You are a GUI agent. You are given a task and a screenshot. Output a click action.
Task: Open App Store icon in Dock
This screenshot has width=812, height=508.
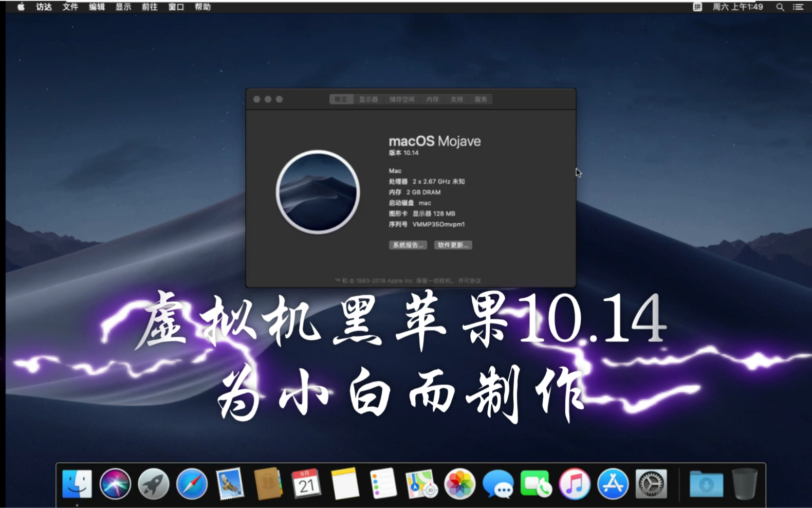coord(613,484)
